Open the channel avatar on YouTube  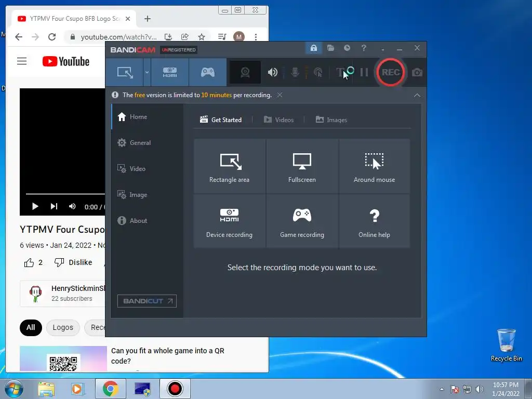[35, 294]
